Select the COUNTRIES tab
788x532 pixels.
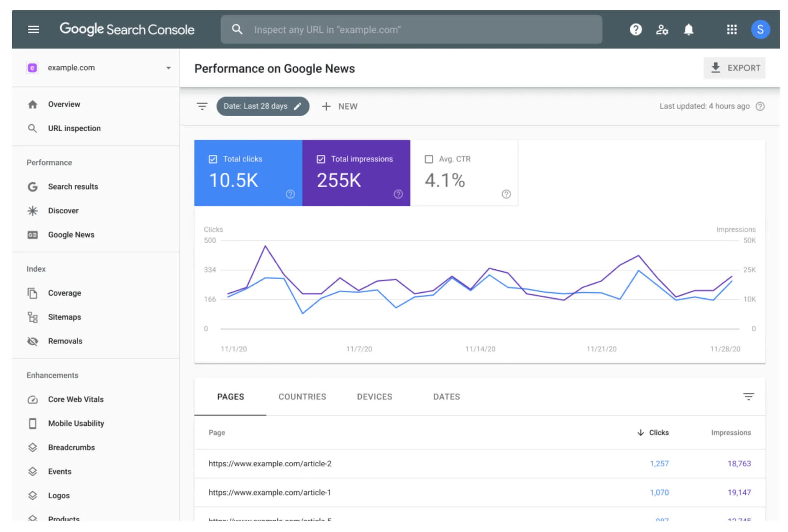(x=302, y=397)
